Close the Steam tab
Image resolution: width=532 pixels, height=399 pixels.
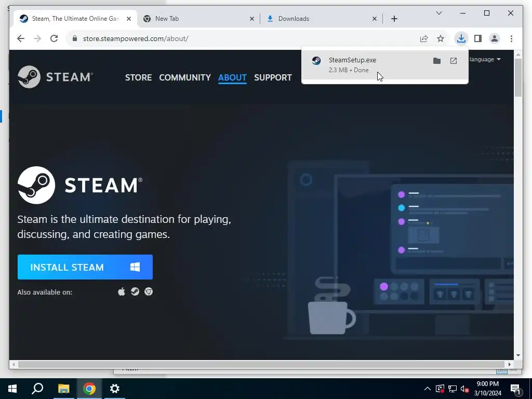point(129,19)
